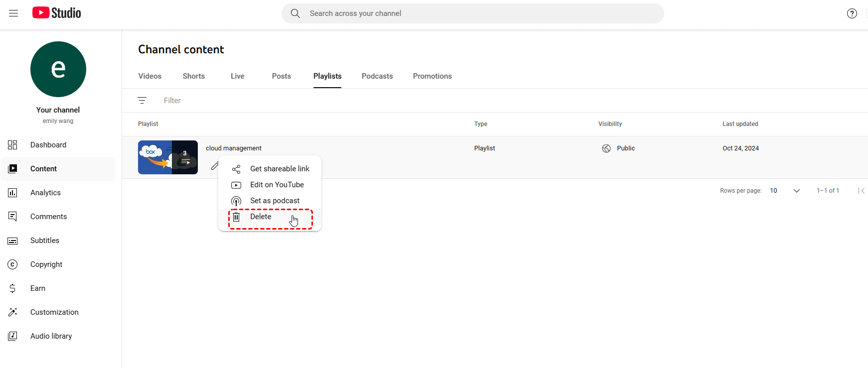The width and height of the screenshot is (868, 368).
Task: Click the filter lines icon
Action: tap(142, 101)
